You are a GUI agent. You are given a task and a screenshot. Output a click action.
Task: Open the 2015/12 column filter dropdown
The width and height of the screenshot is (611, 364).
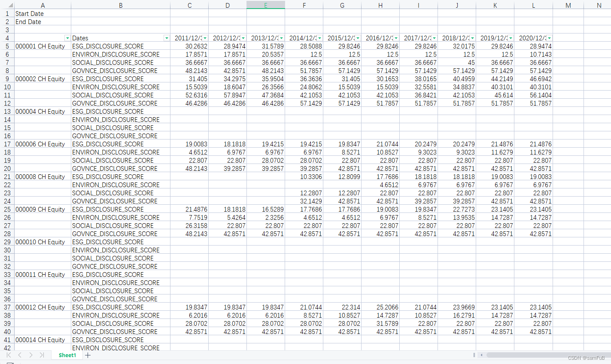pyautogui.click(x=358, y=38)
